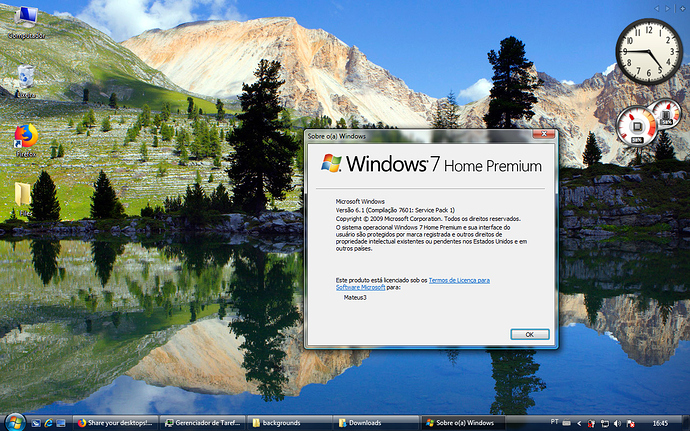Click the sidebar add gadgets plus icon

point(682,8)
